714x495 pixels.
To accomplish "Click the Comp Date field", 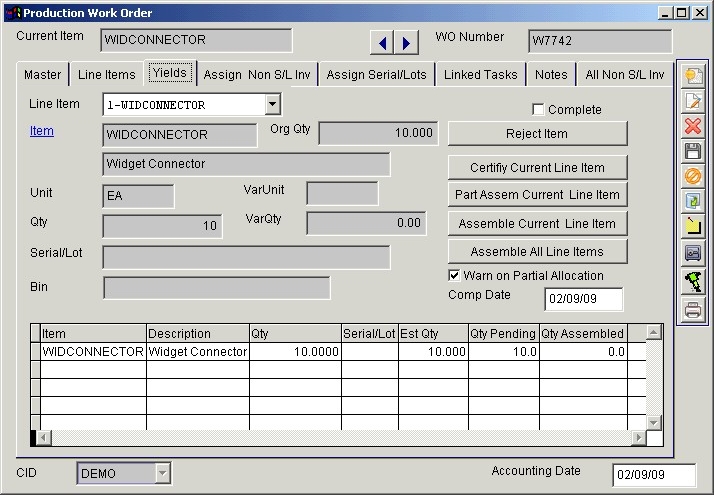I will tap(584, 299).
